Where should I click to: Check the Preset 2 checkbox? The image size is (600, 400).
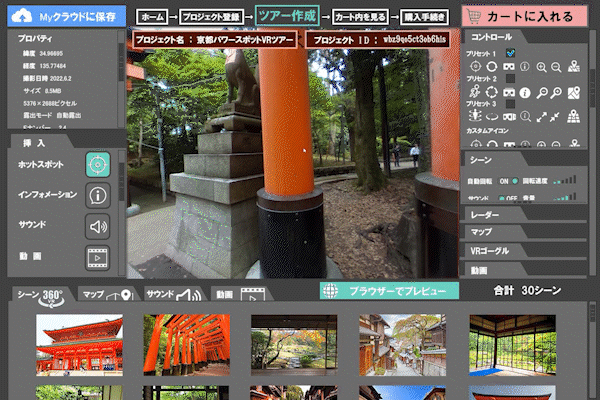point(508,78)
